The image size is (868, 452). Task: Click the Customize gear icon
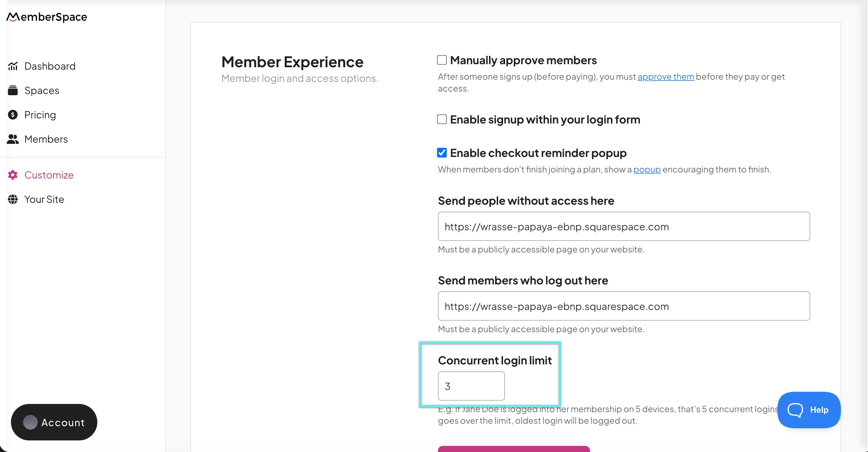coord(13,175)
